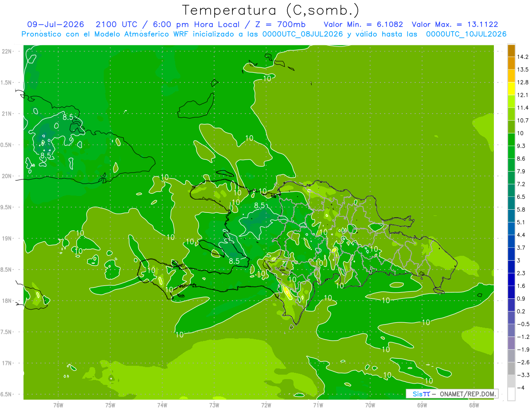
Task: Click the '11.4' colorbar value
Action: (523, 108)
